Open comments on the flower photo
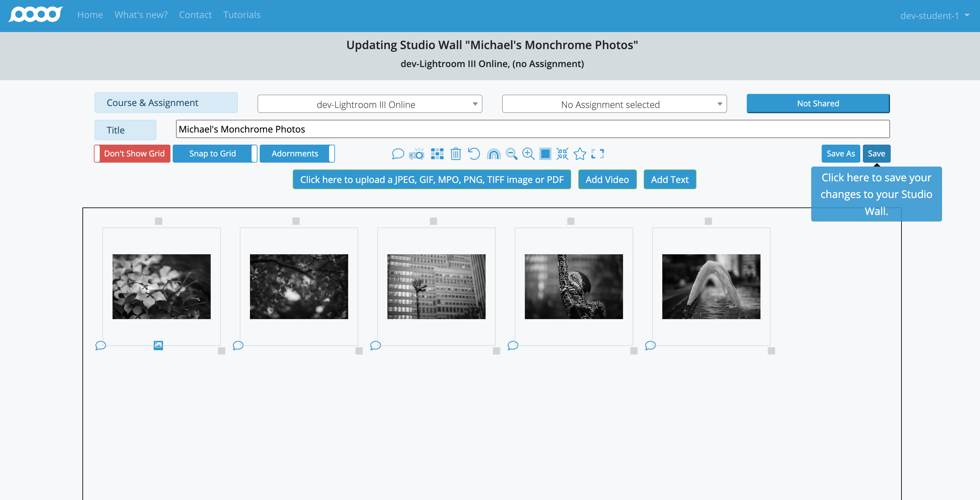The width and height of the screenshot is (980, 500). pyautogui.click(x=100, y=345)
